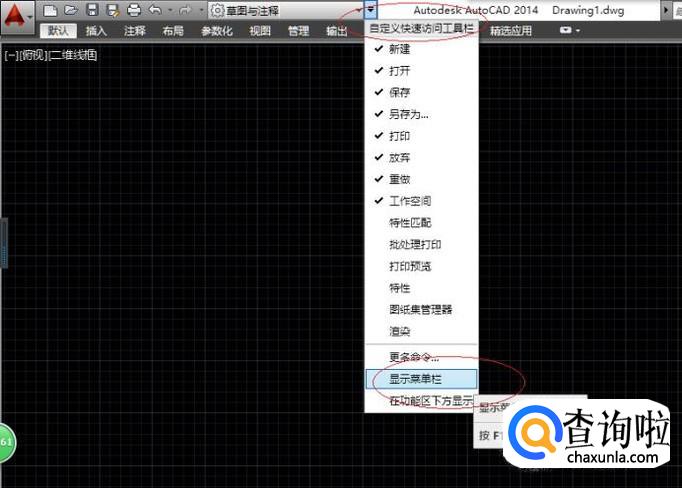Click the title bar right arrow button
This screenshot has width=682, height=488.
[665, 10]
